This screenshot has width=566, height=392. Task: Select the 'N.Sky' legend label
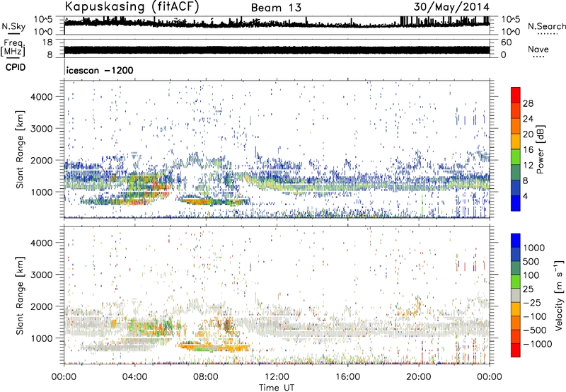click(x=13, y=26)
